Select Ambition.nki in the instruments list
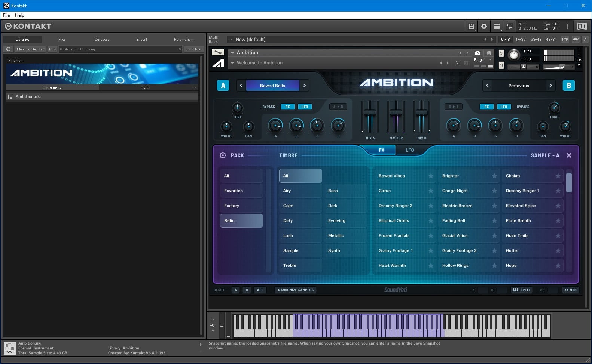 [102, 96]
